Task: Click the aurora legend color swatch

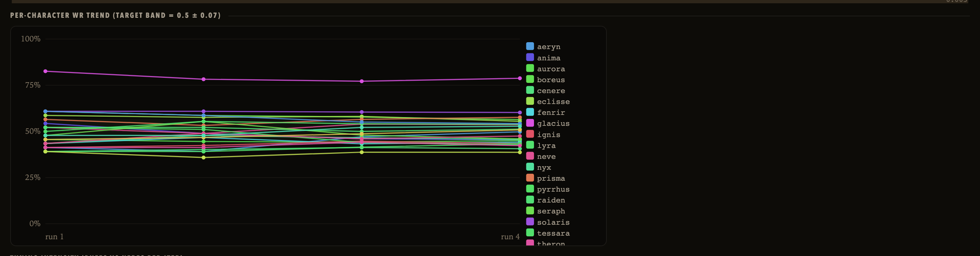Action: pos(530,68)
